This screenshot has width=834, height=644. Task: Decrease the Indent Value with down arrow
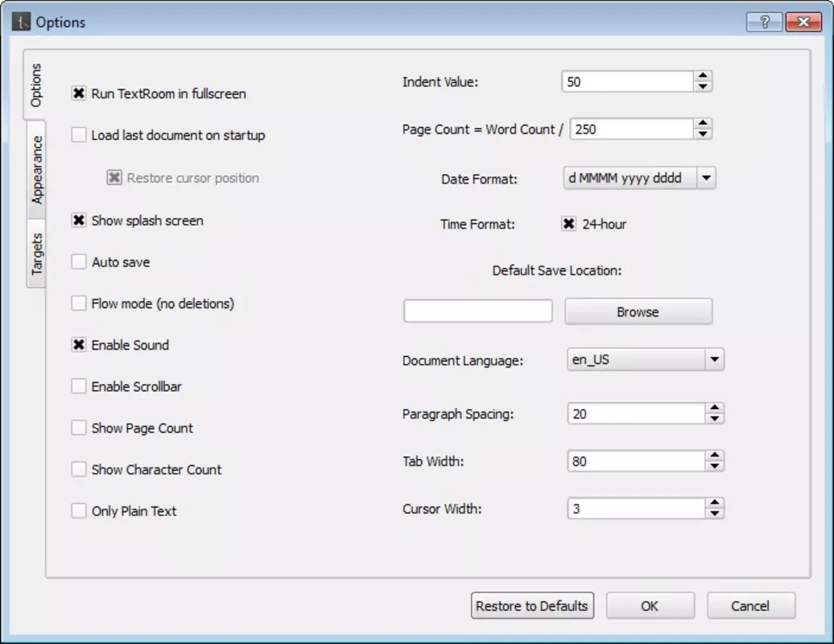[703, 87]
